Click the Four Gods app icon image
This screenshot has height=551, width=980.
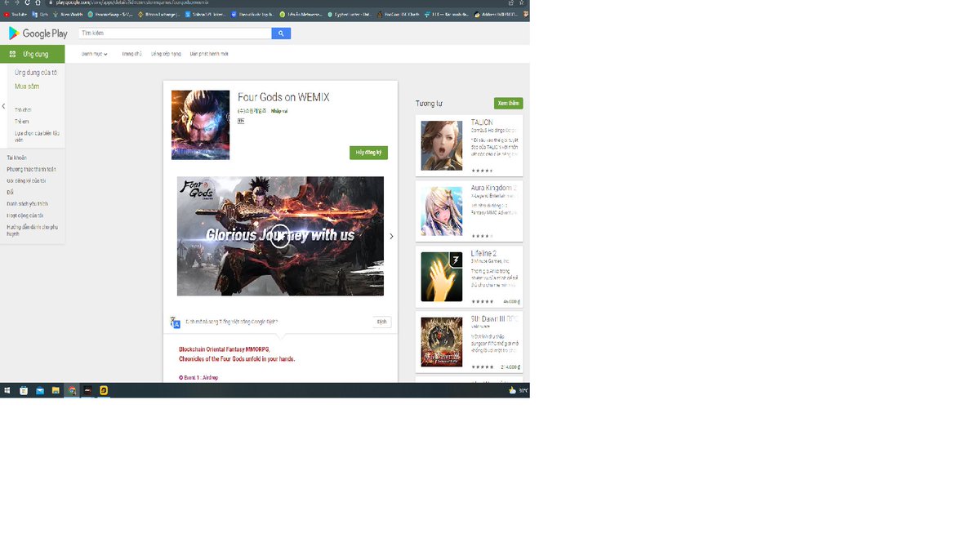(x=200, y=125)
